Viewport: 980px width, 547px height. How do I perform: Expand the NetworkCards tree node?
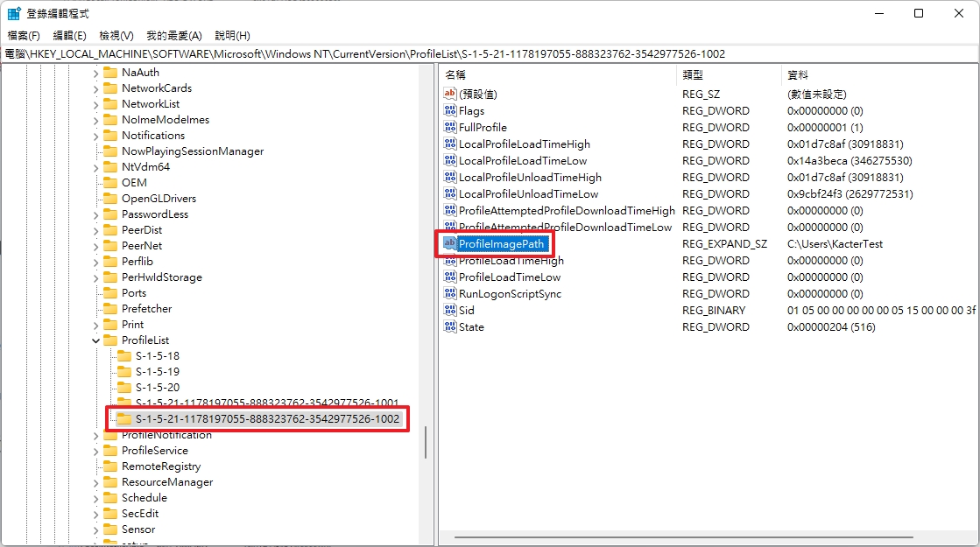coord(96,88)
